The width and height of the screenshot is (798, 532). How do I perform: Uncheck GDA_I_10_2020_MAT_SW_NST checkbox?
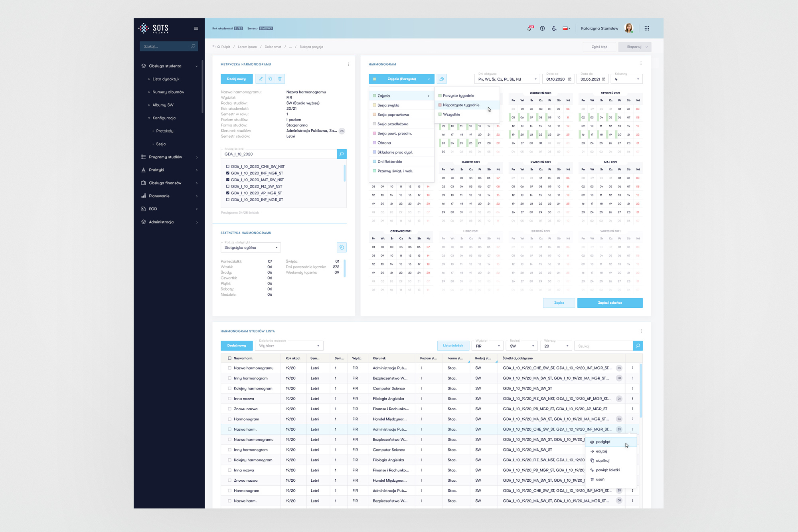[228, 180]
